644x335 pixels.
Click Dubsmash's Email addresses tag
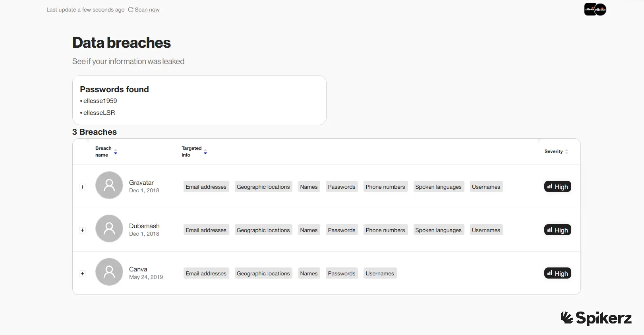(206, 230)
